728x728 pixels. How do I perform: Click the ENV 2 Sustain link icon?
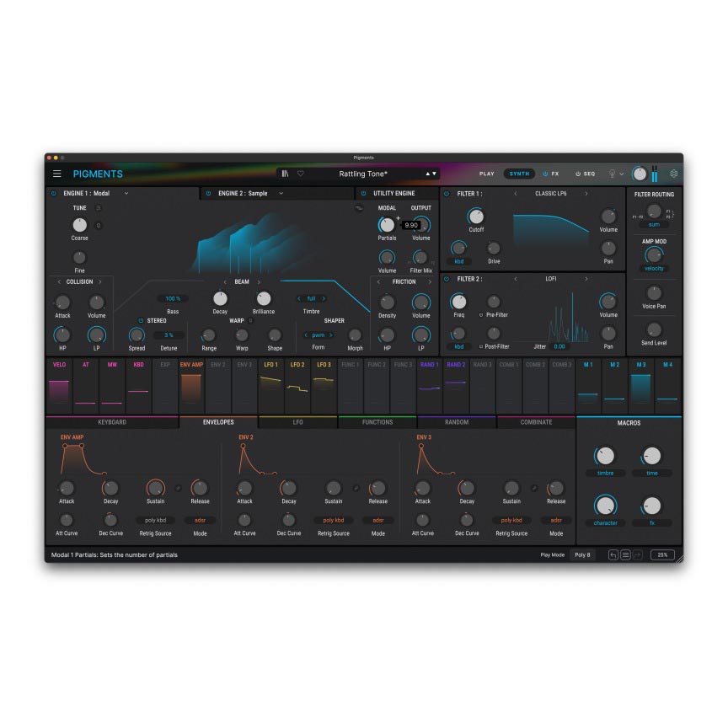click(x=356, y=489)
